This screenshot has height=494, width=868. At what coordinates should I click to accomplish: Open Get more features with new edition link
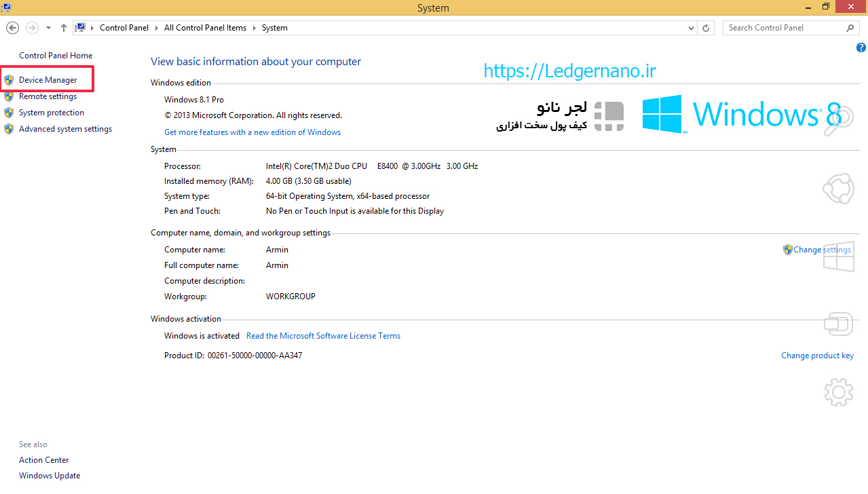coord(252,132)
